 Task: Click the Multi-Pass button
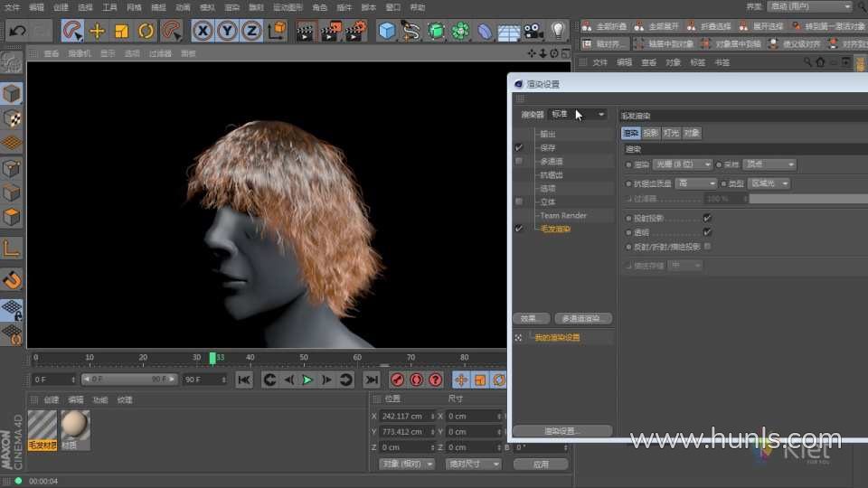(583, 318)
